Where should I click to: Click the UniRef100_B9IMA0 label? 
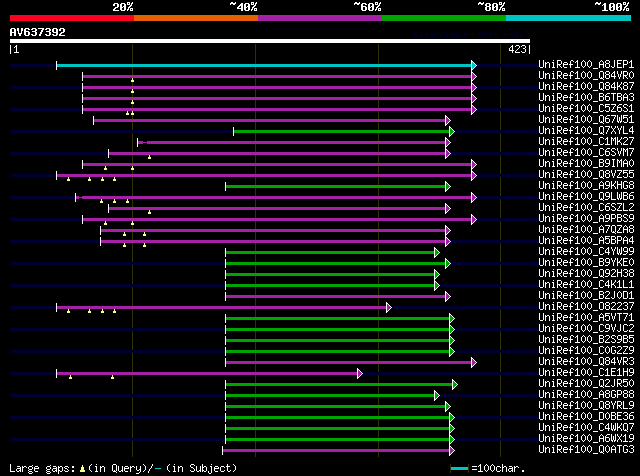586,164
